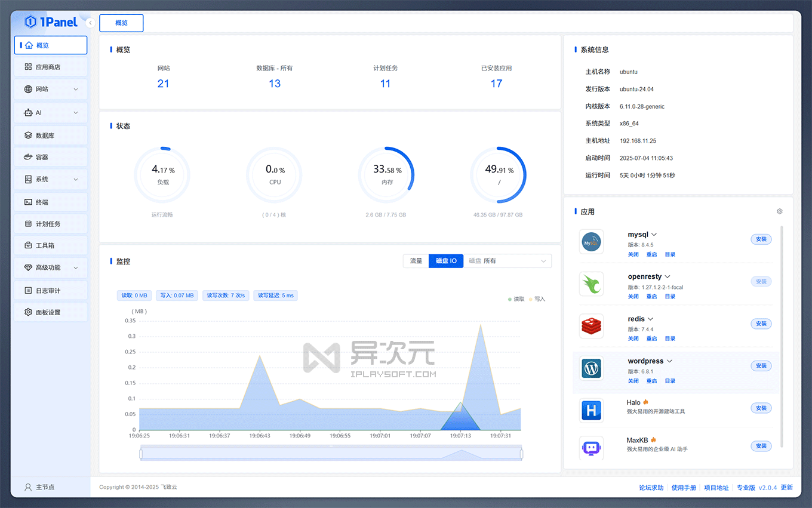
Task: Click 重启 link under mysql
Action: tap(651, 254)
